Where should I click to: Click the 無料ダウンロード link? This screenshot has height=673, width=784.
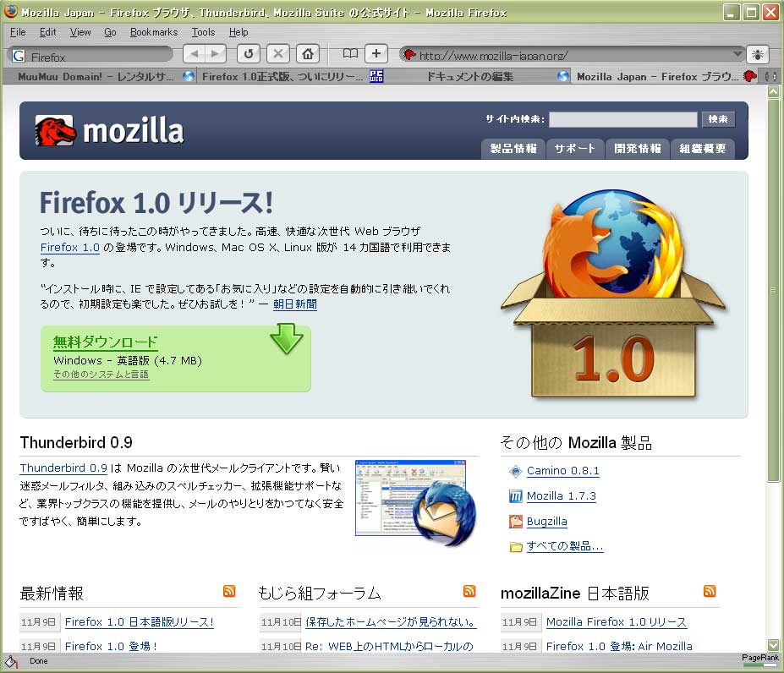[105, 342]
